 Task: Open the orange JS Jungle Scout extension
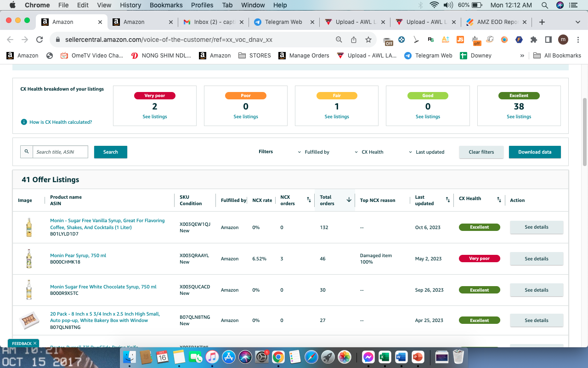pyautogui.click(x=460, y=40)
